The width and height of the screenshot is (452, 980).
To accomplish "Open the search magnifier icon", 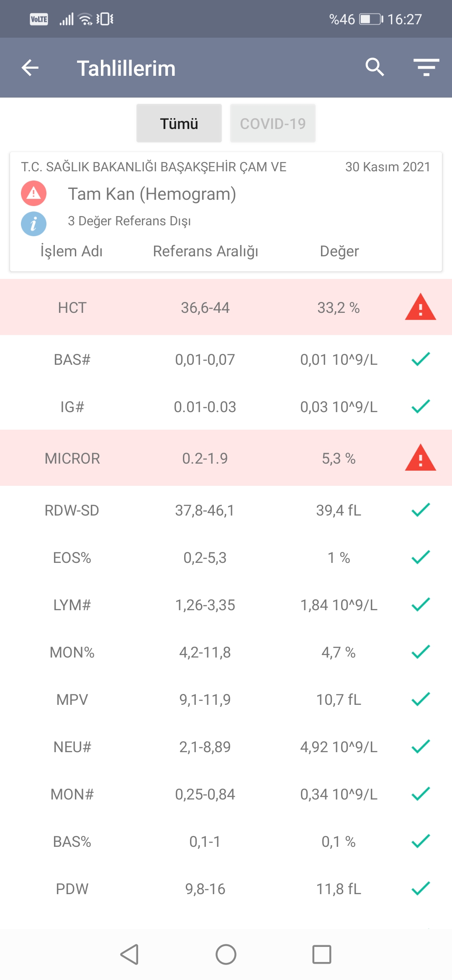I will (x=375, y=67).
